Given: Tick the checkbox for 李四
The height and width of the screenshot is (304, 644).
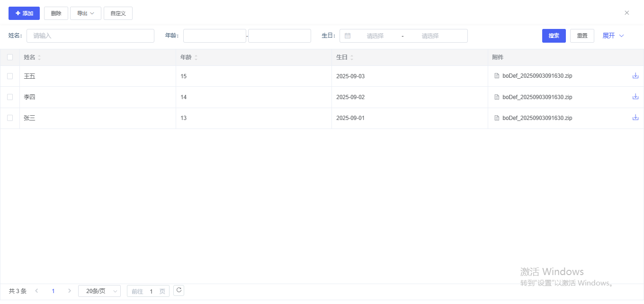Looking at the screenshot, I should (x=10, y=97).
